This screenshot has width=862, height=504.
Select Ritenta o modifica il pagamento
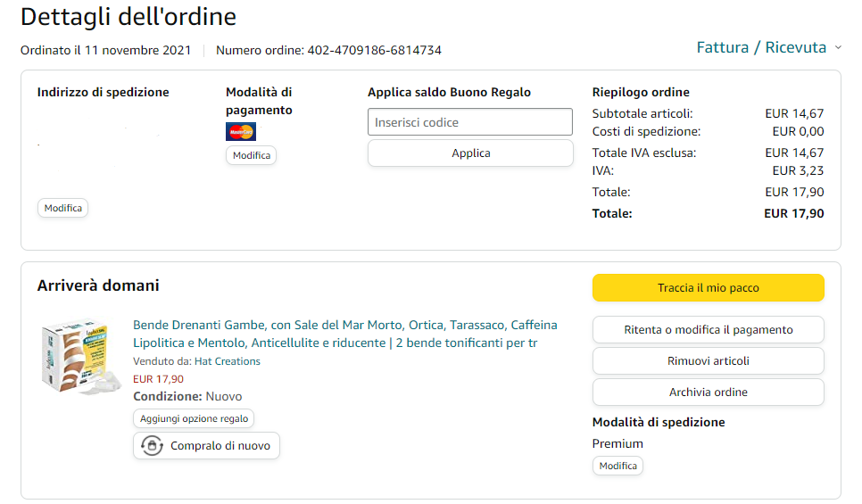click(x=708, y=329)
